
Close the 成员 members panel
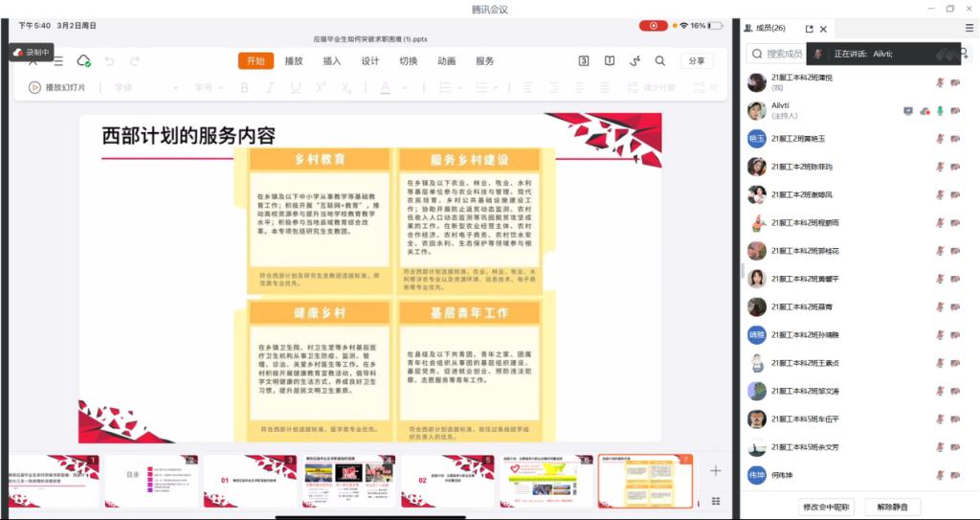coord(823,29)
